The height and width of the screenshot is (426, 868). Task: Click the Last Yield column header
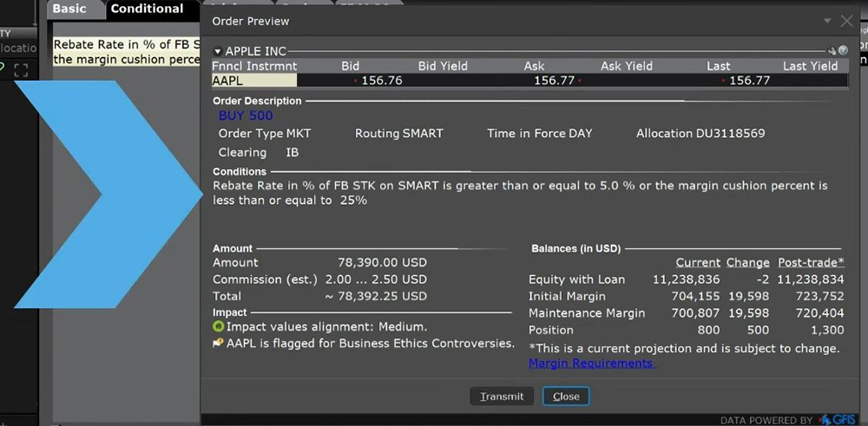(810, 65)
